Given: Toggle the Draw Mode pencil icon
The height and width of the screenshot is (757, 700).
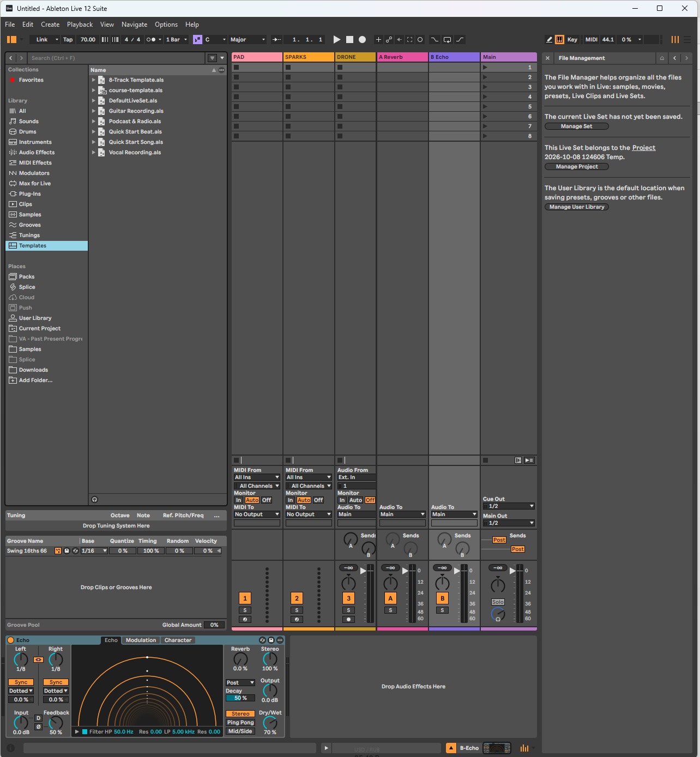Looking at the screenshot, I should (550, 40).
